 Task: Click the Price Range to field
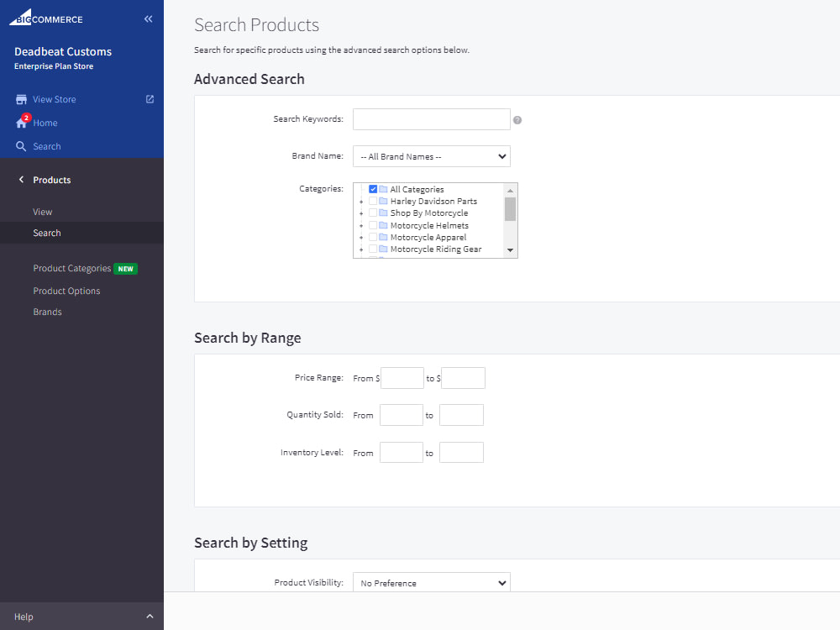[463, 378]
